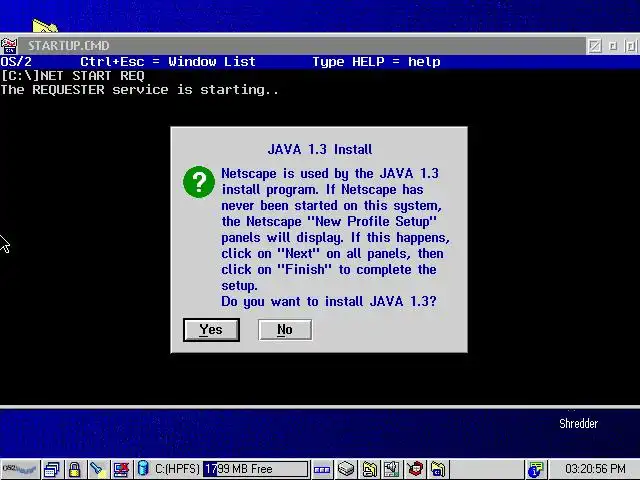Screen dimensions: 640x480
Task: Open the folder with monitor tray icon
Action: pos(438,469)
